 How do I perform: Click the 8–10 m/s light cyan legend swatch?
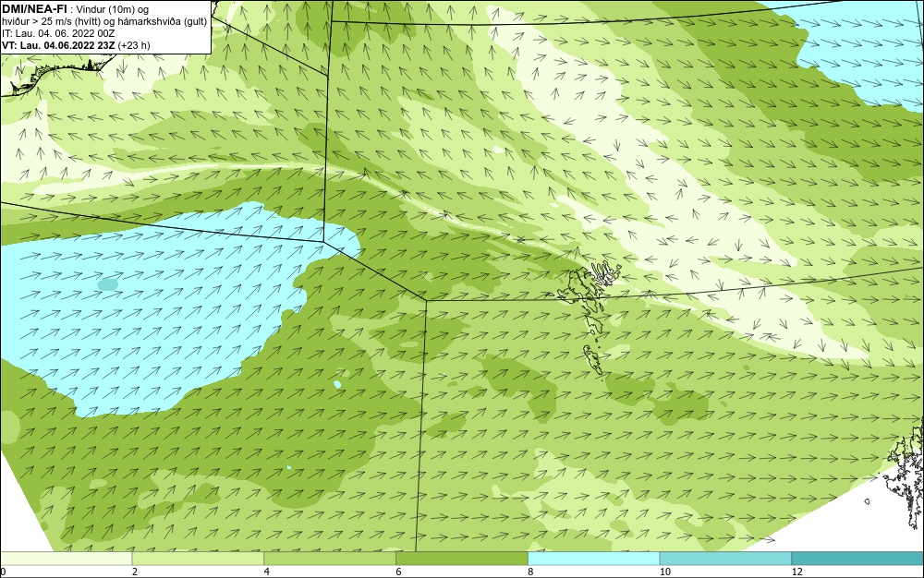point(594,558)
